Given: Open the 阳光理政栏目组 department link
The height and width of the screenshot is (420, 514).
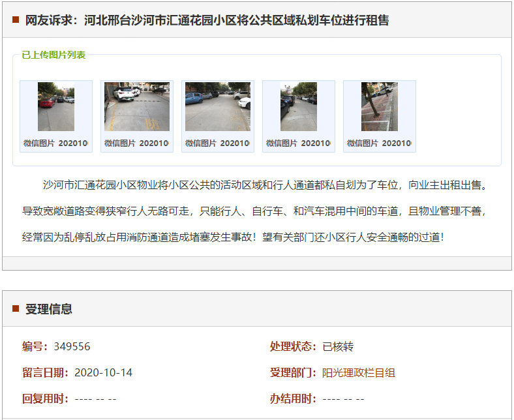Looking at the screenshot, I should [359, 373].
